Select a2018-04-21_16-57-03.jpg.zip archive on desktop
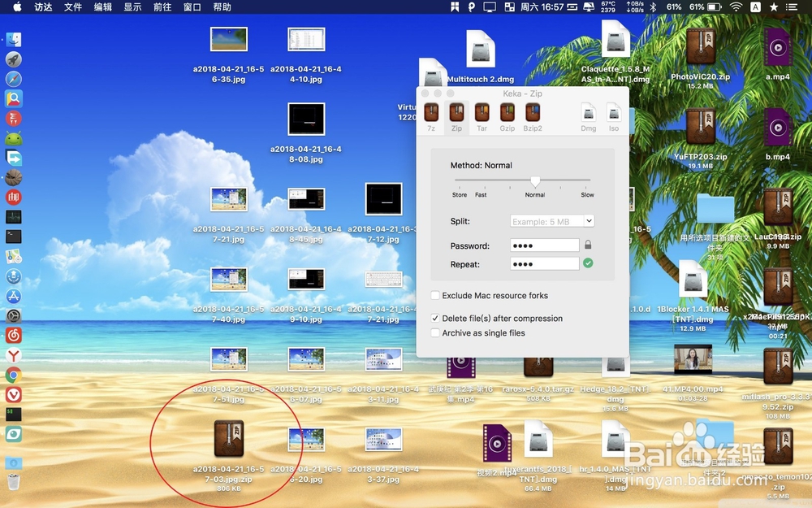812x508 pixels. click(x=229, y=438)
